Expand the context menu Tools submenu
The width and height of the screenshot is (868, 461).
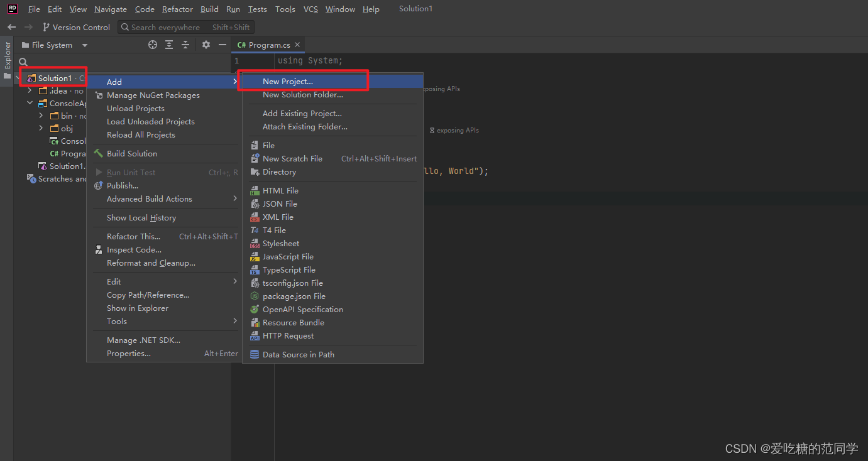[x=165, y=322]
